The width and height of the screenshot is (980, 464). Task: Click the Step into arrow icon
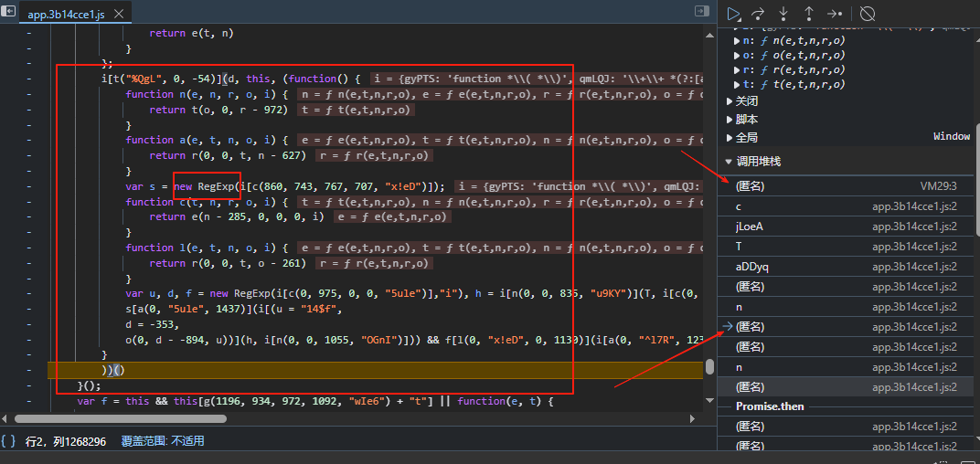(x=783, y=13)
